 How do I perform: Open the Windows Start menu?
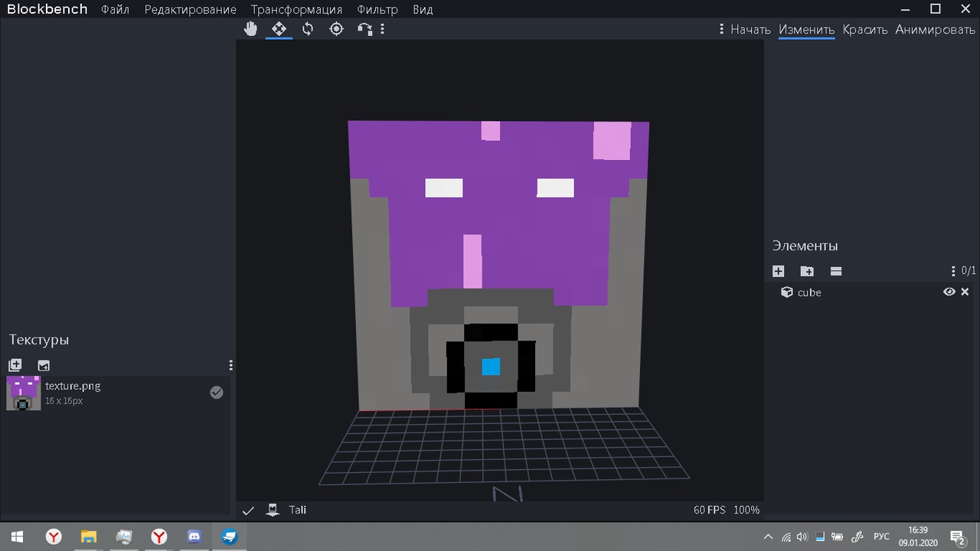pyautogui.click(x=17, y=537)
